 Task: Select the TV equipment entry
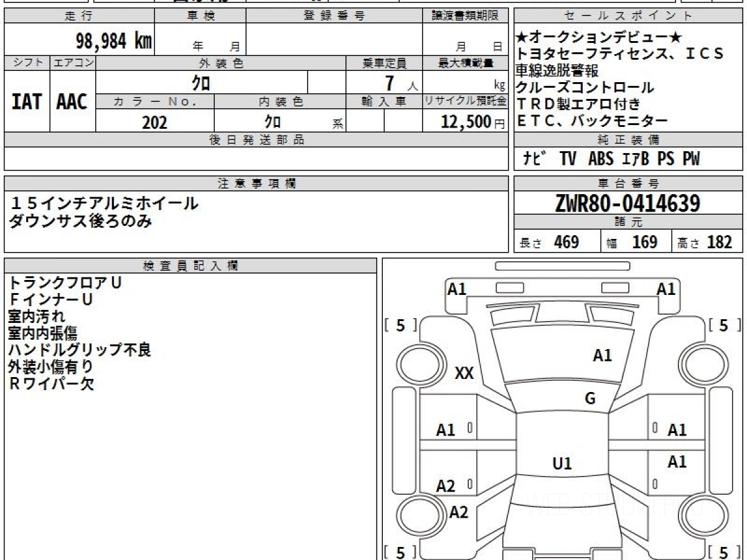click(568, 159)
